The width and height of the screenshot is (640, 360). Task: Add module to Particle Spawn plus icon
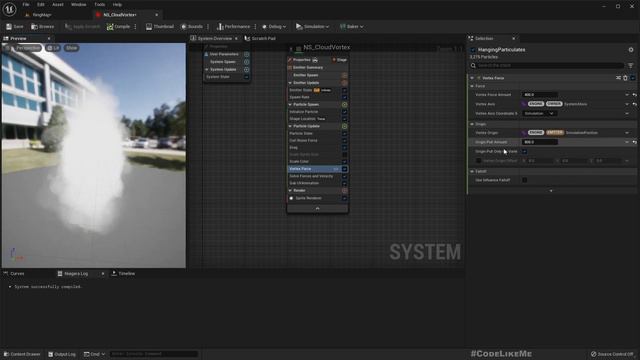(x=344, y=104)
